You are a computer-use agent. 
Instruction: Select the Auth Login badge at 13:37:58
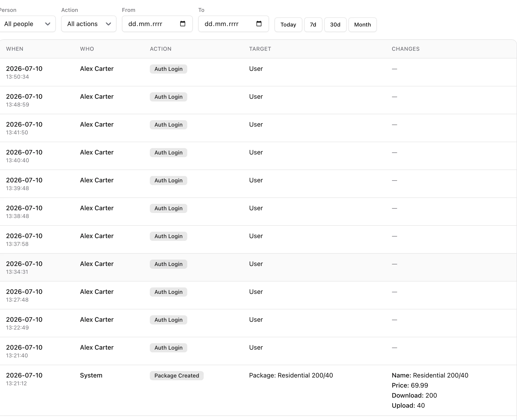click(168, 236)
